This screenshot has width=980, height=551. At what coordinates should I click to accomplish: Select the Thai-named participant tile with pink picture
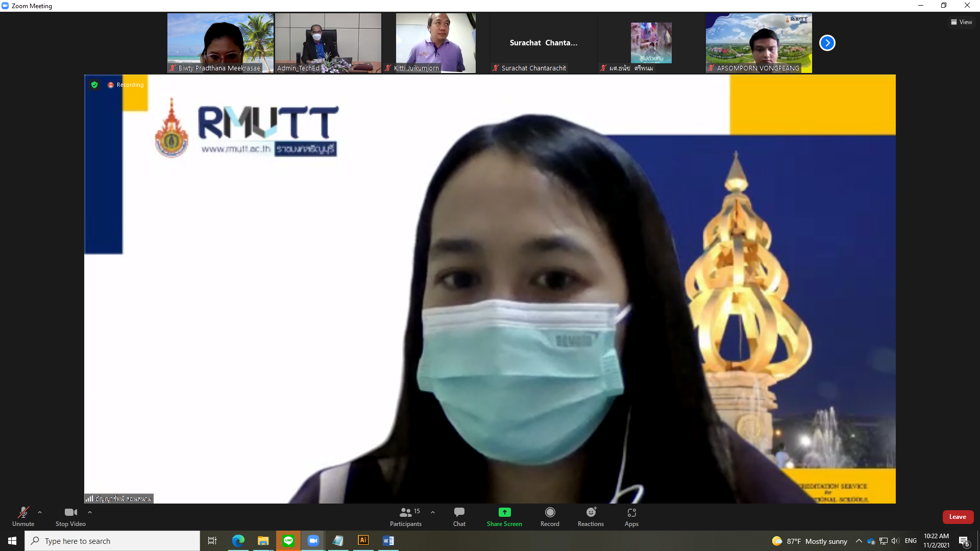click(x=651, y=43)
